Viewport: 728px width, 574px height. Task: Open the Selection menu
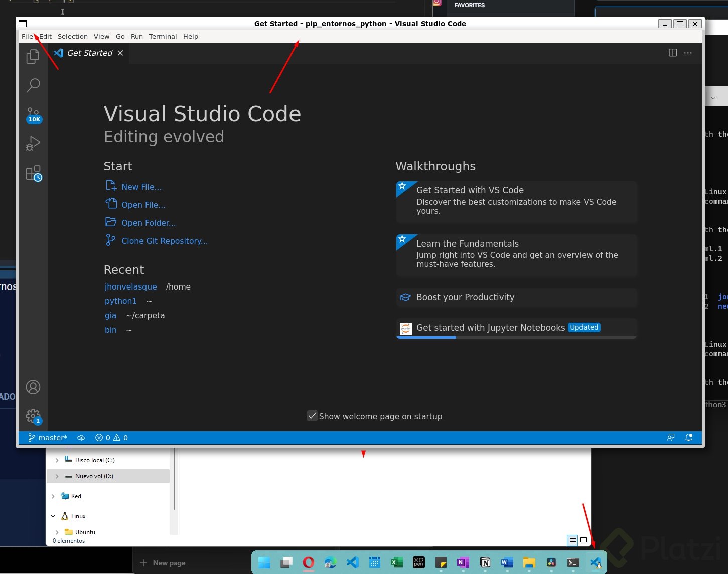pos(72,36)
